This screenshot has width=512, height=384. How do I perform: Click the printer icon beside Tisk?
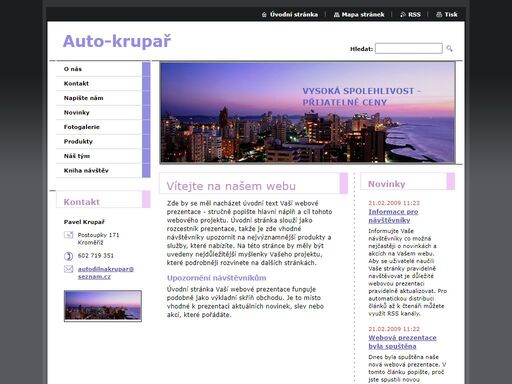(x=439, y=15)
